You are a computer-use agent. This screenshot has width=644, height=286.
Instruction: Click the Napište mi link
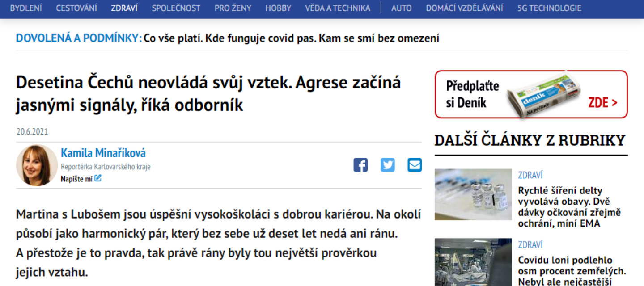click(76, 179)
